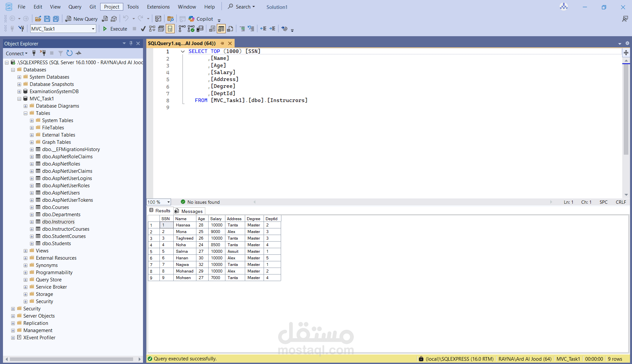Image resolution: width=632 pixels, height=364 pixels.
Task: Toggle the IntelliSense Enabled icon
Action: 170,29
